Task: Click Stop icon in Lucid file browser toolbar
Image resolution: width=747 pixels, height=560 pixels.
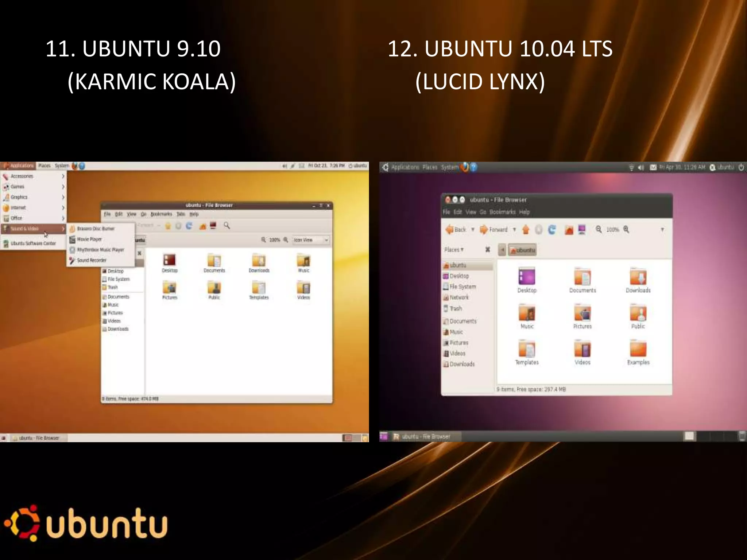Action: tap(539, 229)
